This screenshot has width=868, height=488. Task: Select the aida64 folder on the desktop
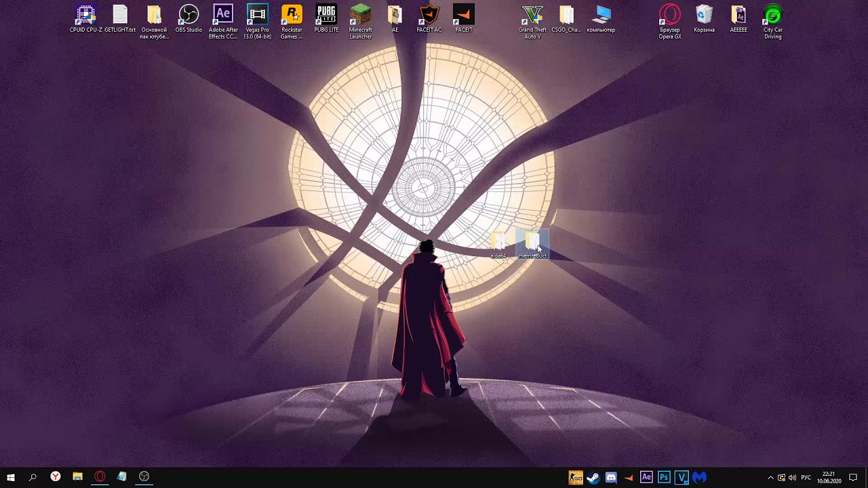click(x=498, y=245)
